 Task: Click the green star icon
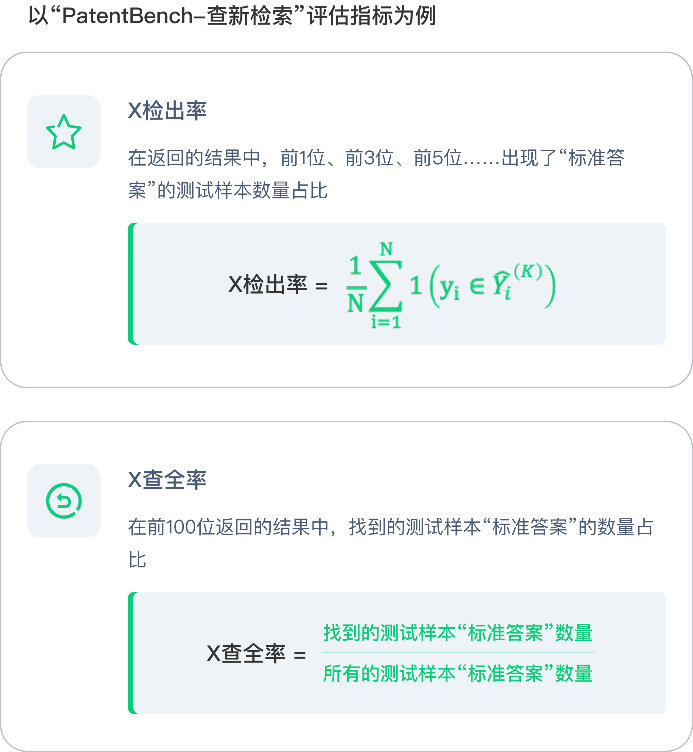tap(64, 132)
